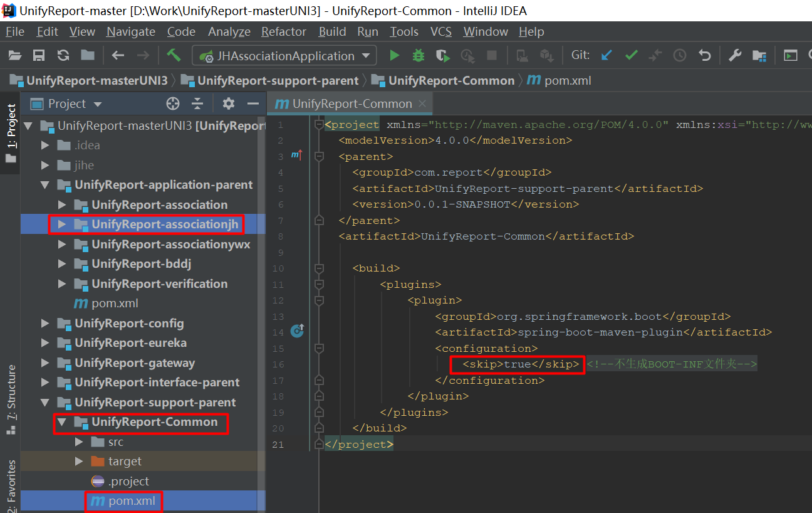
Task: Click the Git compare branches icon
Action: pos(655,56)
